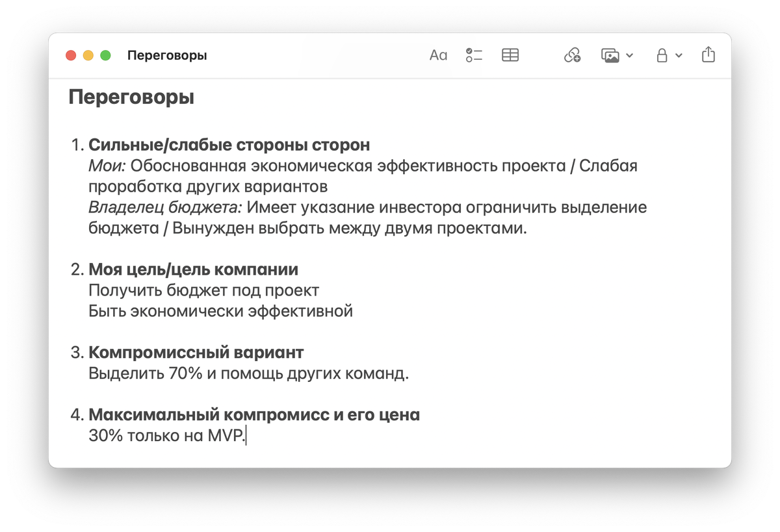Open the lock options dropdown

click(x=678, y=57)
